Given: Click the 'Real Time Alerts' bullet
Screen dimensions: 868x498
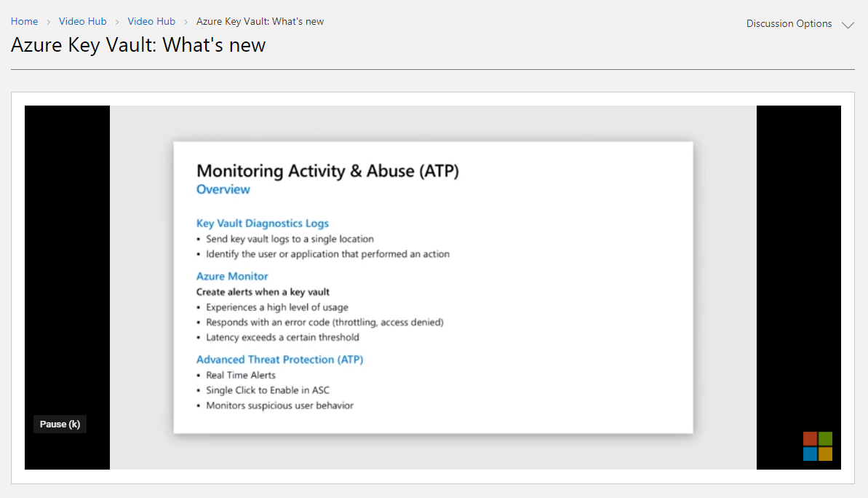Looking at the screenshot, I should (241, 375).
